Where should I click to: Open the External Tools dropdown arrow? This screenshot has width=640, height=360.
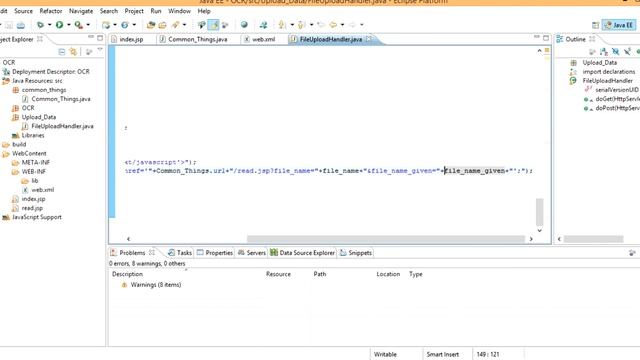coord(88,25)
